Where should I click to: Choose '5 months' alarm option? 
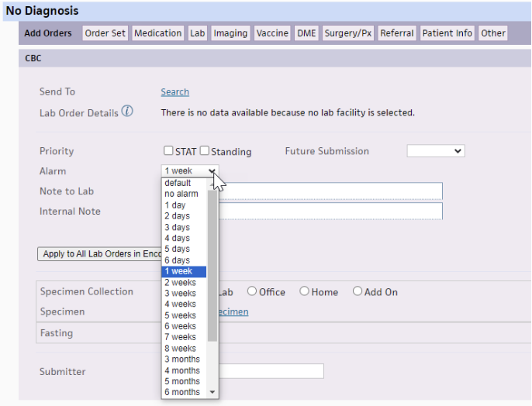click(184, 381)
